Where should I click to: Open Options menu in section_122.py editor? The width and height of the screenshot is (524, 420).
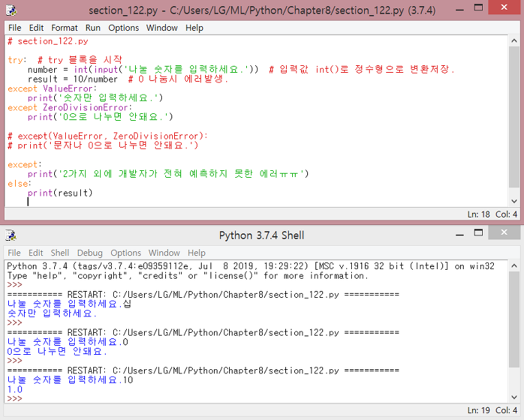pos(123,27)
